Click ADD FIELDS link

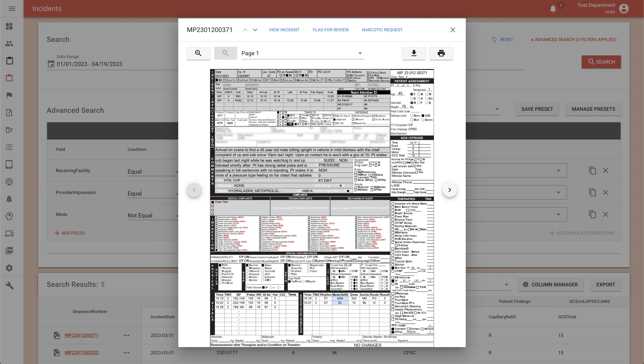point(70,233)
